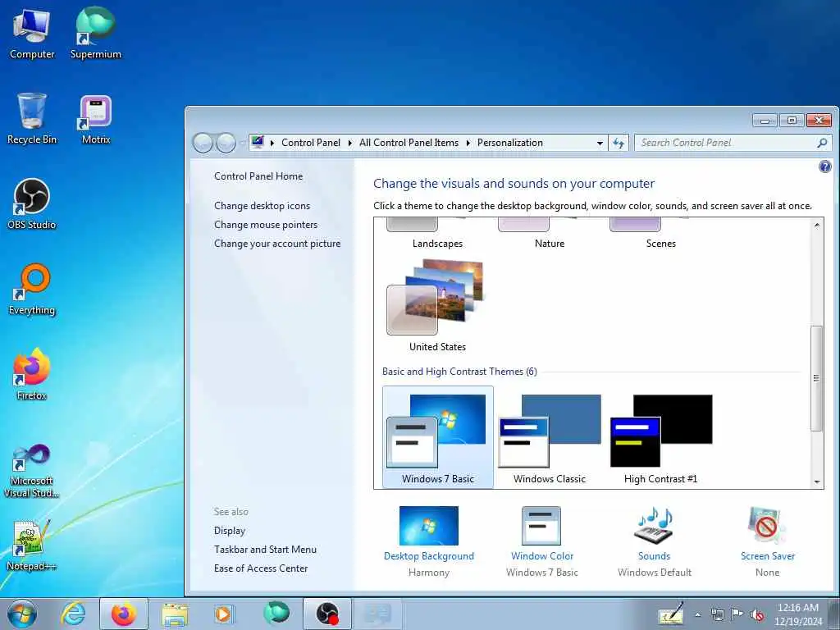Click the Show desktop button
This screenshot has height=630, width=840.
point(834,614)
